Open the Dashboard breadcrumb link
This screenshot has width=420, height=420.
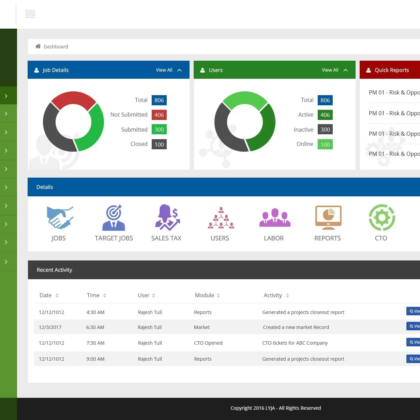click(x=56, y=47)
